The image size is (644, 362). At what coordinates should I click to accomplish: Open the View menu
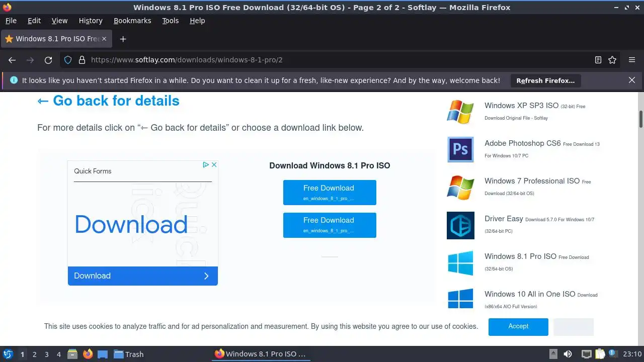59,21
